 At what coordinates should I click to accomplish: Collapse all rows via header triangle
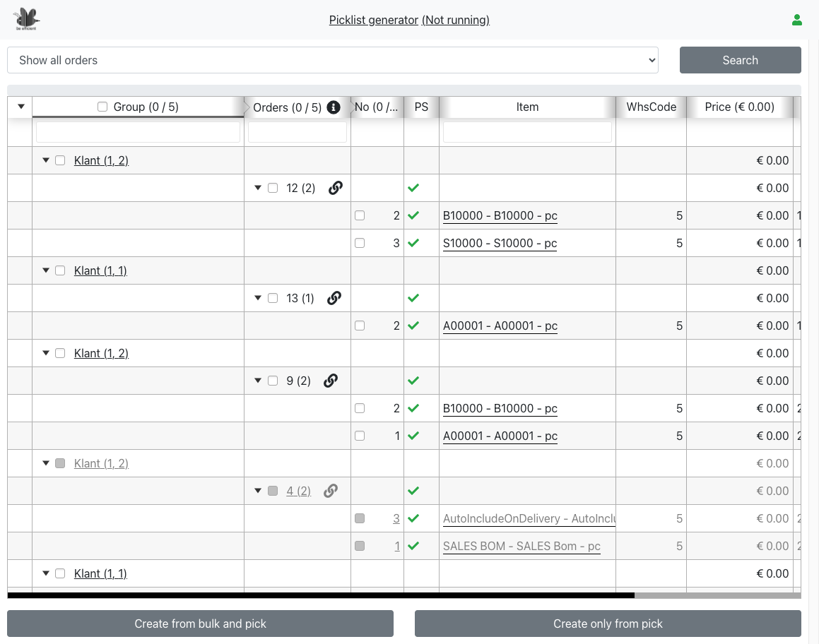20,107
